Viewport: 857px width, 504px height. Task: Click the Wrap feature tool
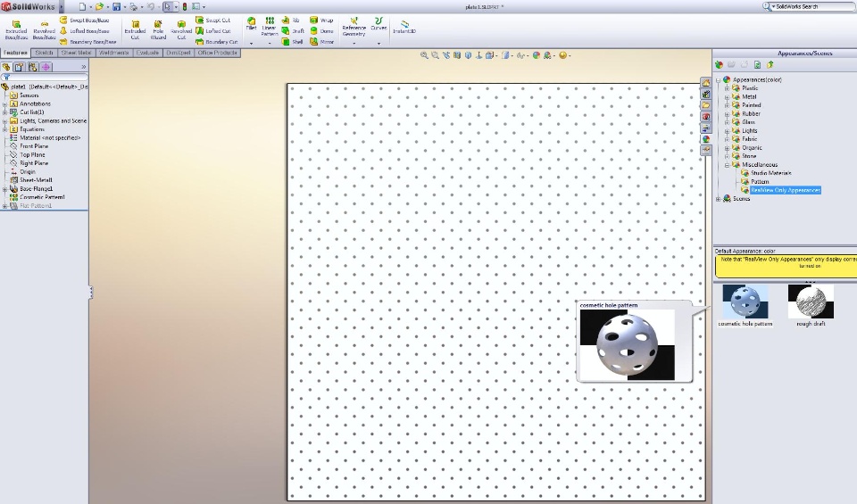click(321, 21)
